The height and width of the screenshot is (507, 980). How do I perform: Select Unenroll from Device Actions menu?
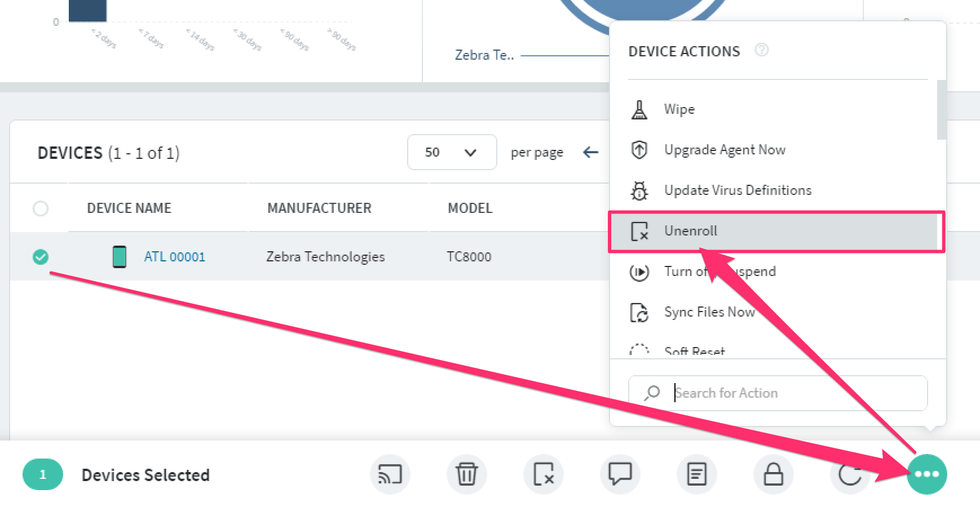pos(691,231)
